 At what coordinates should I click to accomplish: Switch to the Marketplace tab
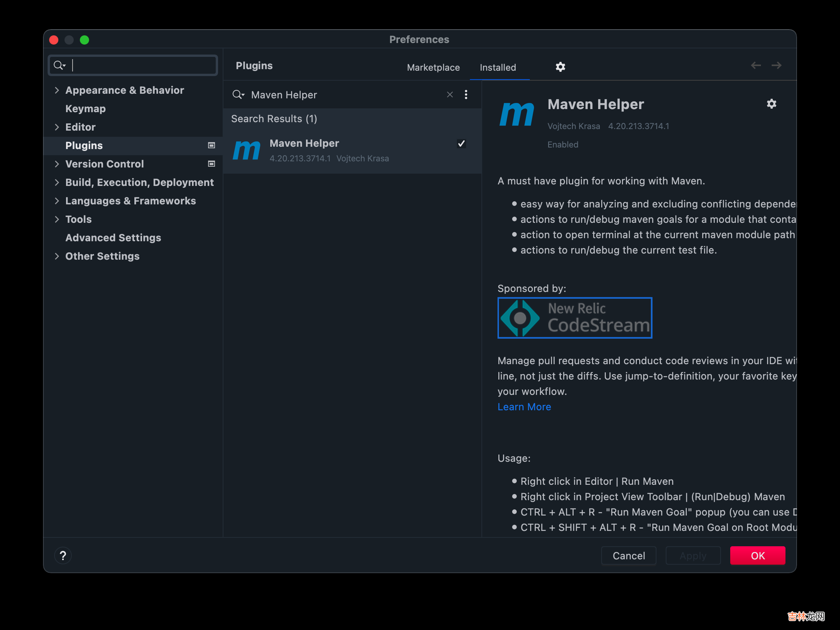coord(433,67)
